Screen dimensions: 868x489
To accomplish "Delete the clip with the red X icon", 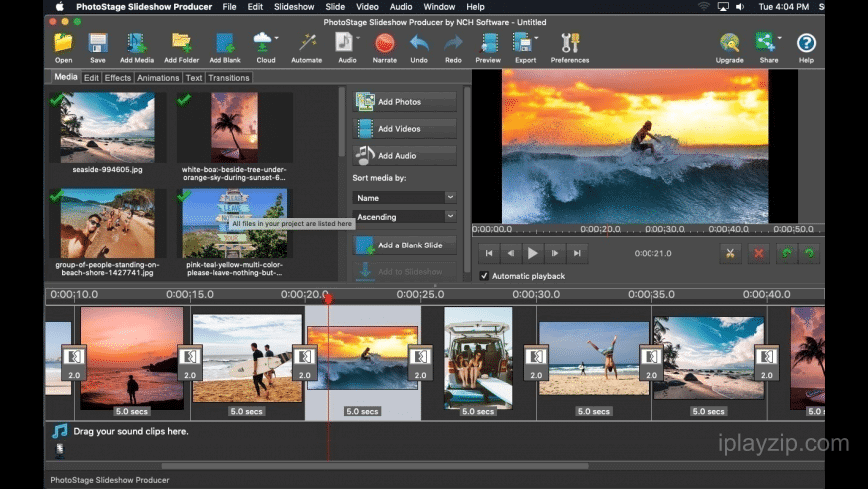I will (x=759, y=253).
